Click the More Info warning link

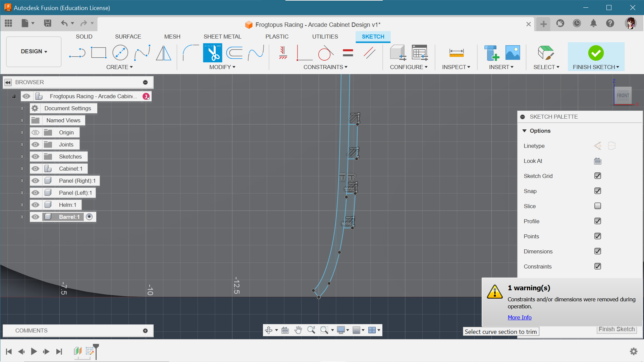pyautogui.click(x=519, y=317)
